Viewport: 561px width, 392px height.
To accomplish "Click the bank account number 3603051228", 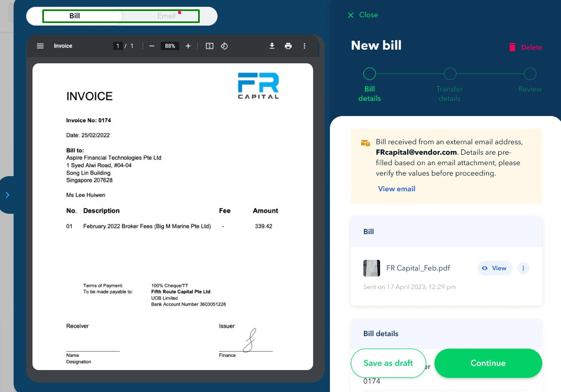I will (212, 304).
